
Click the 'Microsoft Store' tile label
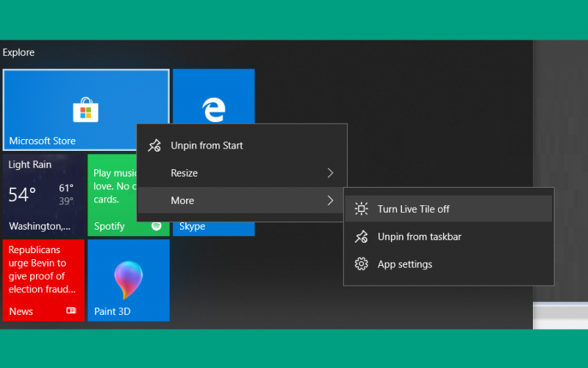[43, 141]
